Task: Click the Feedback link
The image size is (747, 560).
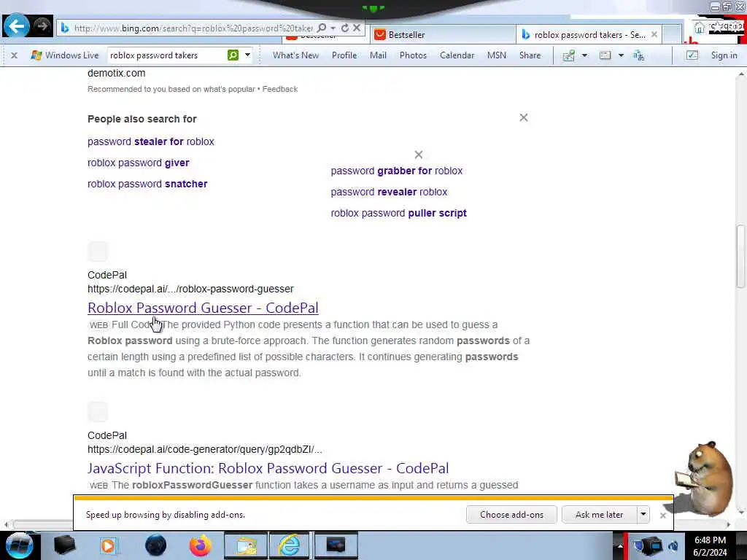Action: tap(280, 89)
